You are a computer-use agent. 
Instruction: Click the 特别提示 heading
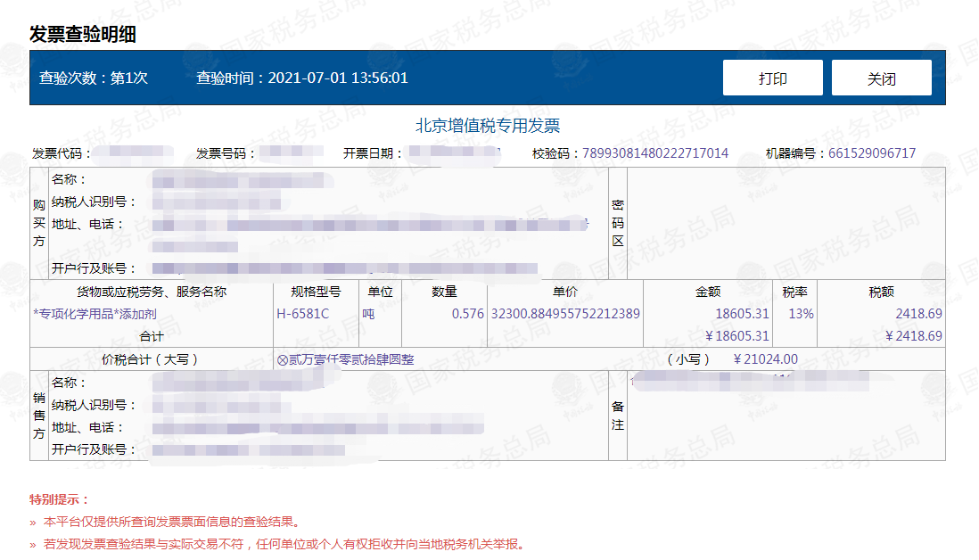coord(60,499)
